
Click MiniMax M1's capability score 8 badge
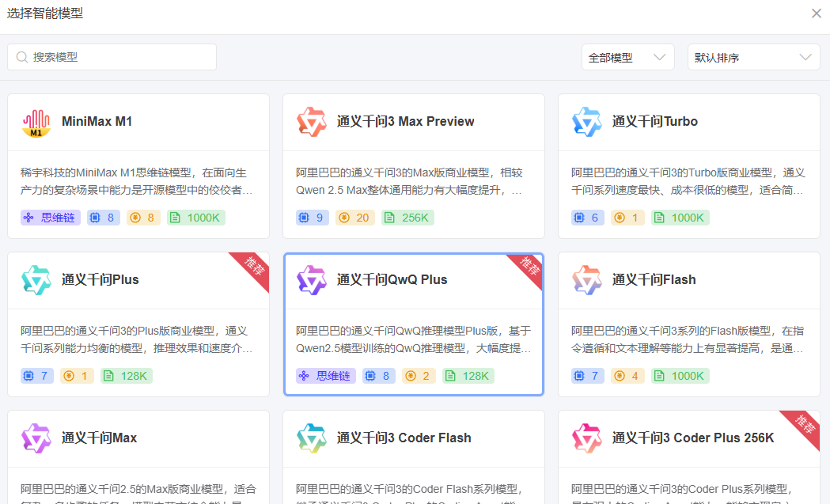click(x=103, y=218)
